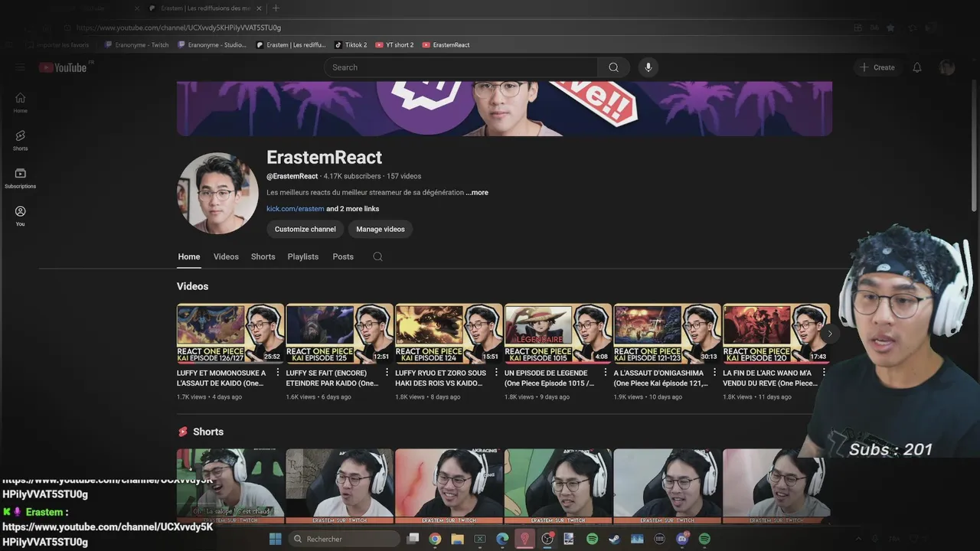Open Kai Episode 124 video thumbnail
Image resolution: width=980 pixels, height=551 pixels.
pyautogui.click(x=449, y=334)
